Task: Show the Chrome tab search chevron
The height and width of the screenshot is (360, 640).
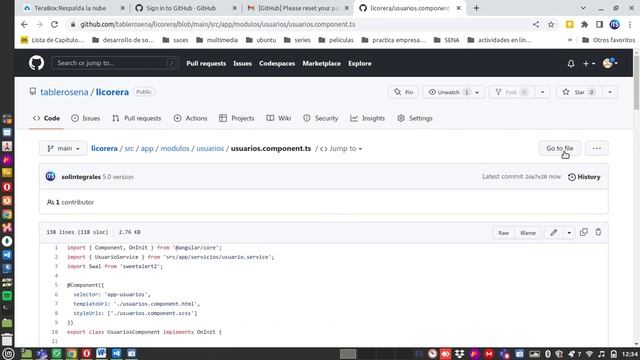Action: (x=583, y=8)
